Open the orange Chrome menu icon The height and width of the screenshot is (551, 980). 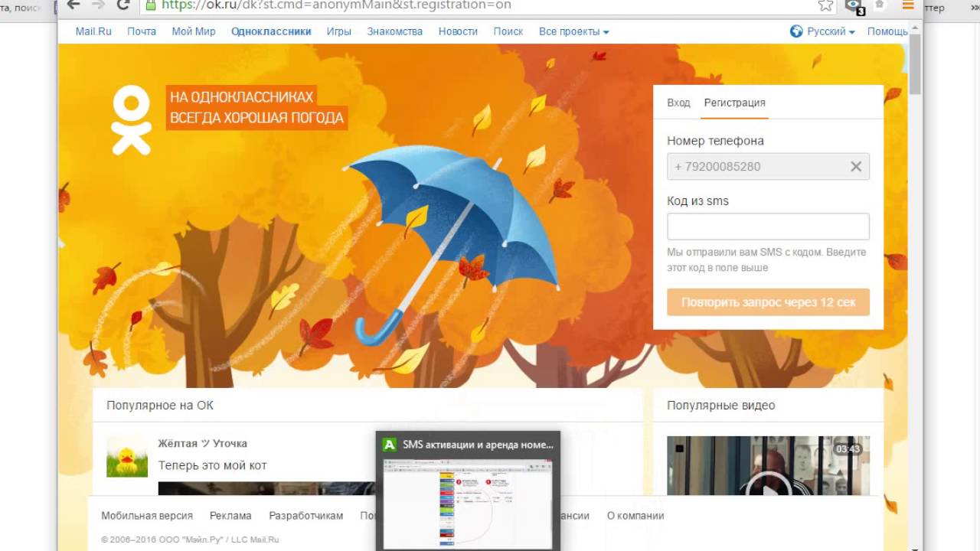[908, 5]
